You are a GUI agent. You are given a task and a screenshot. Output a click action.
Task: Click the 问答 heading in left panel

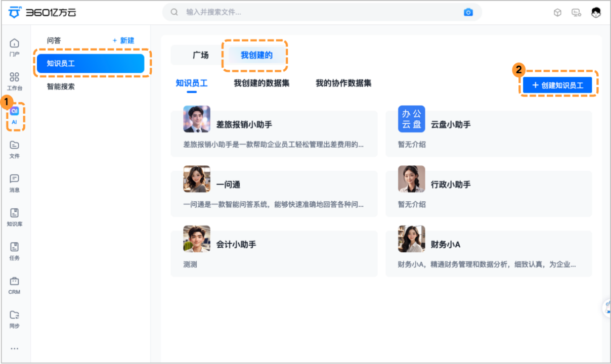(54, 40)
